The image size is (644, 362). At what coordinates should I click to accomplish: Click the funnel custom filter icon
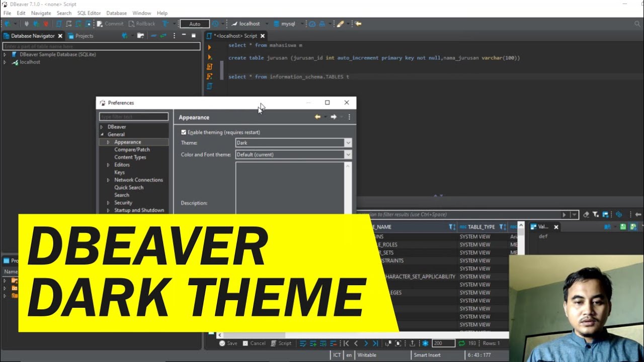coord(596,215)
